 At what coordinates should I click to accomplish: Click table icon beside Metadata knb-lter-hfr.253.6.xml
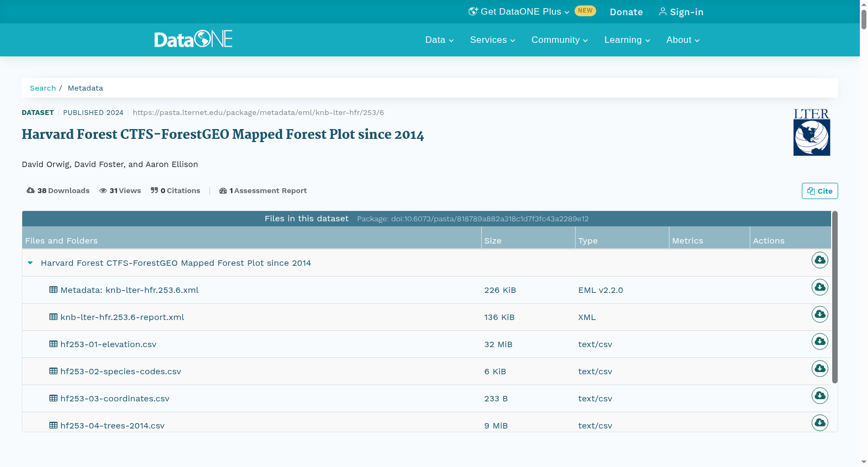(53, 290)
